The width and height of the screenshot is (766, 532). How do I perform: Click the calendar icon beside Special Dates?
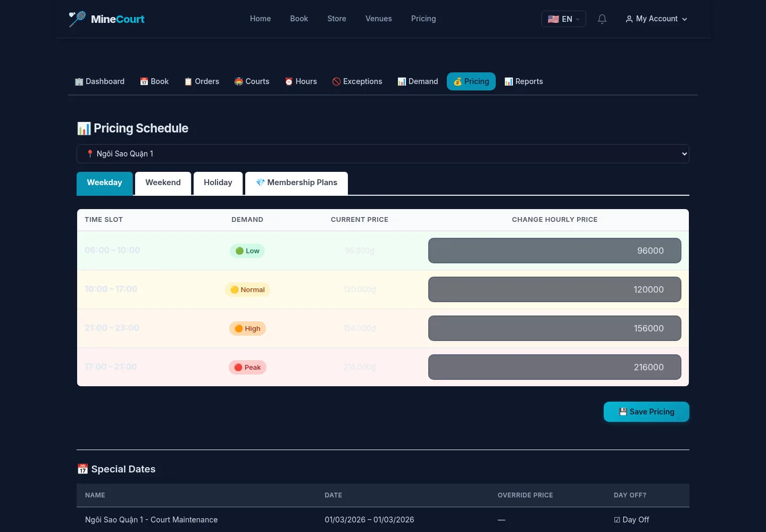click(x=82, y=469)
